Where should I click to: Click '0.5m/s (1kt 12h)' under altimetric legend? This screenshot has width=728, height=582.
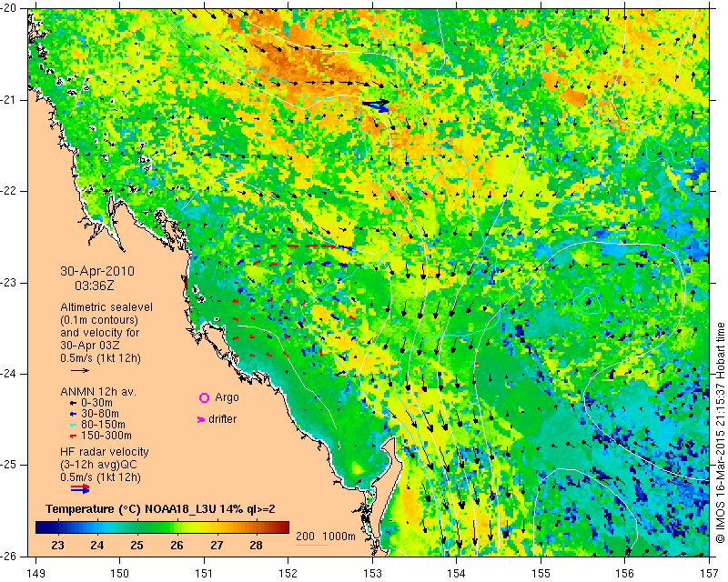pyautogui.click(x=100, y=358)
